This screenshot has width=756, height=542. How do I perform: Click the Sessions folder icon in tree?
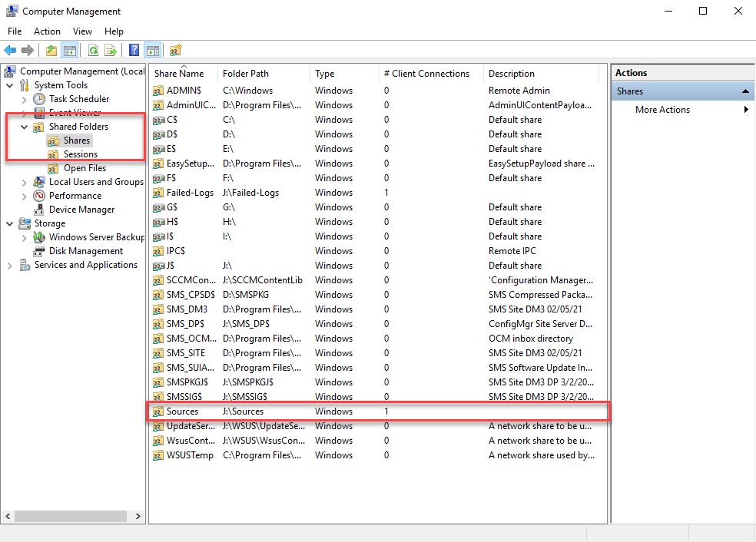coord(54,154)
